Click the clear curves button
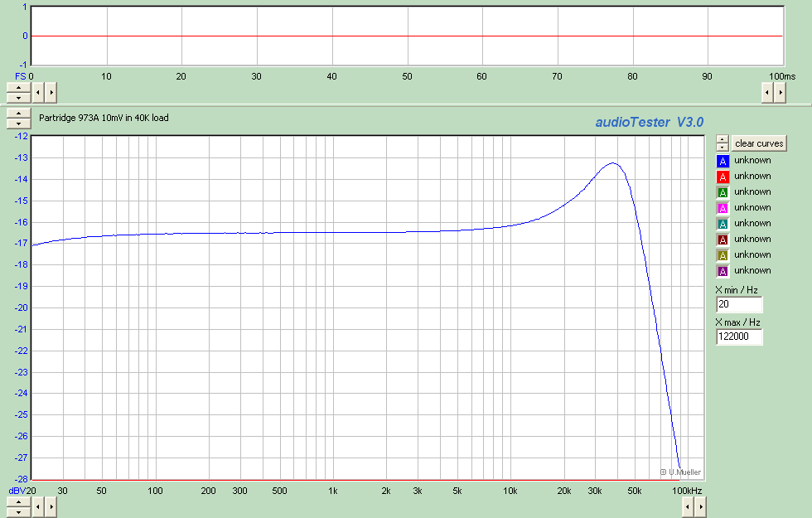812x518 pixels. [x=759, y=143]
